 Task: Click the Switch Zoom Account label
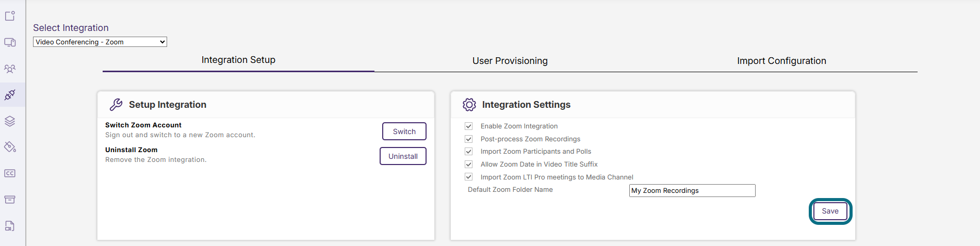(x=143, y=125)
